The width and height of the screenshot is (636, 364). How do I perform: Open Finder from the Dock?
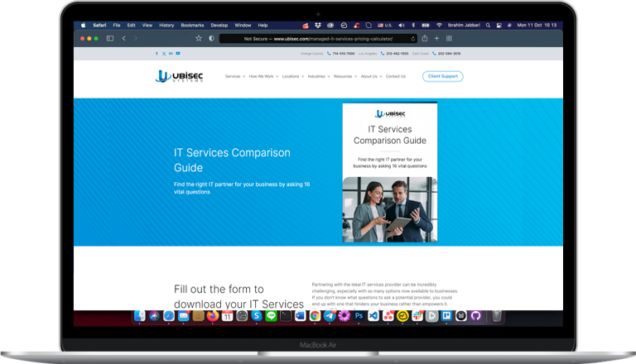[x=139, y=316]
